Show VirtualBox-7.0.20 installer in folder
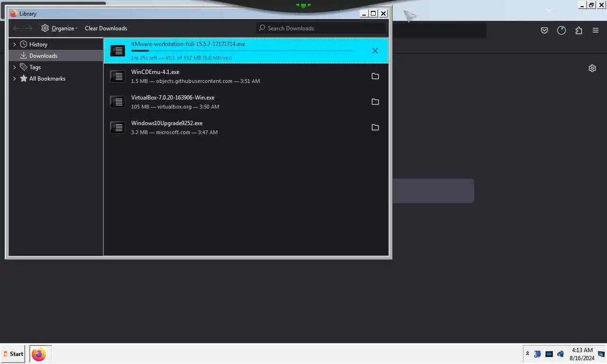The width and height of the screenshot is (607, 364). click(375, 102)
